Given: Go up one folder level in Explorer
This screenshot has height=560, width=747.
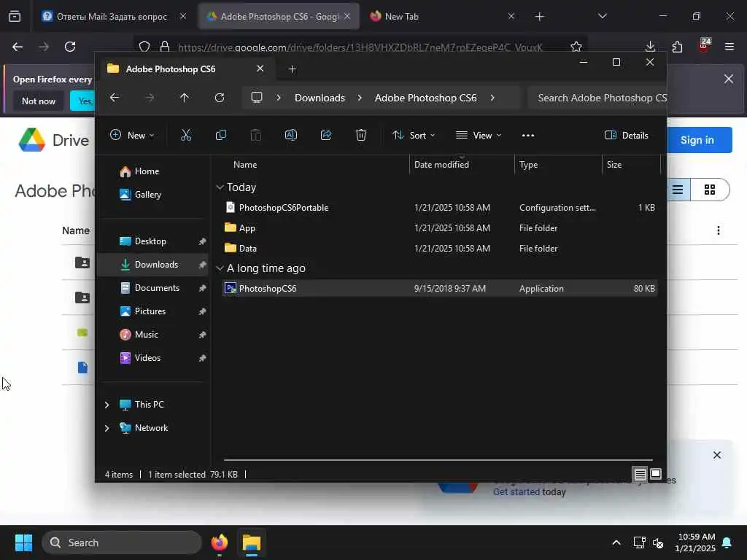Looking at the screenshot, I should click(185, 98).
